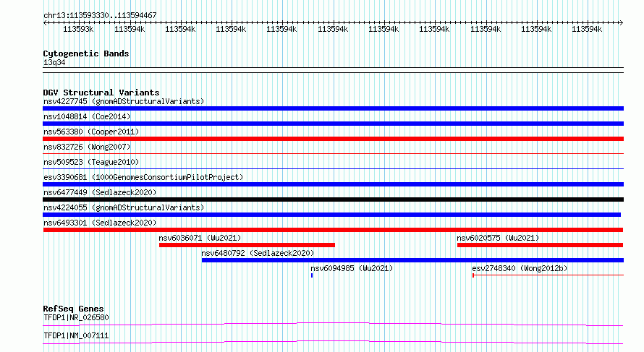
Task: Open the nsv563380 (Cooper2011) label
Action: [x=91, y=132]
